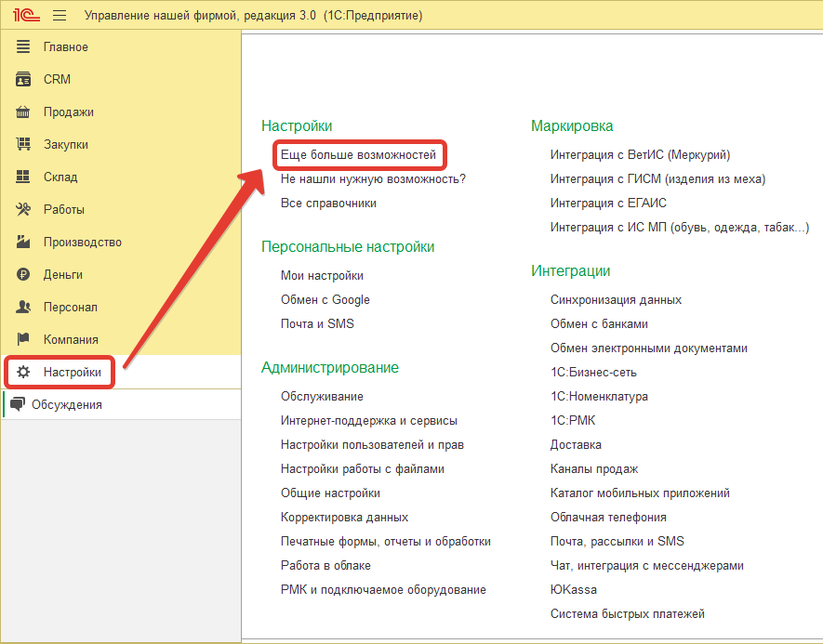Click the Продажи basket icon

[23, 112]
